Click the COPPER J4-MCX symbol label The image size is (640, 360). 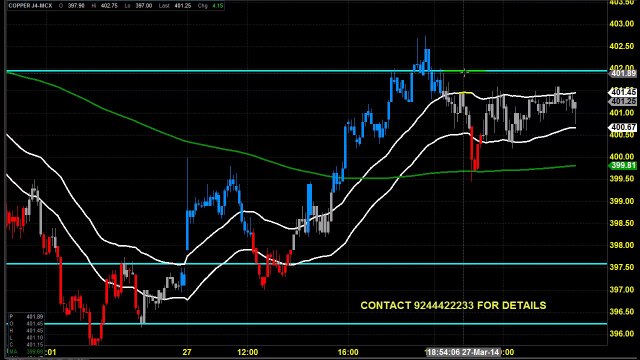[x=30, y=6]
